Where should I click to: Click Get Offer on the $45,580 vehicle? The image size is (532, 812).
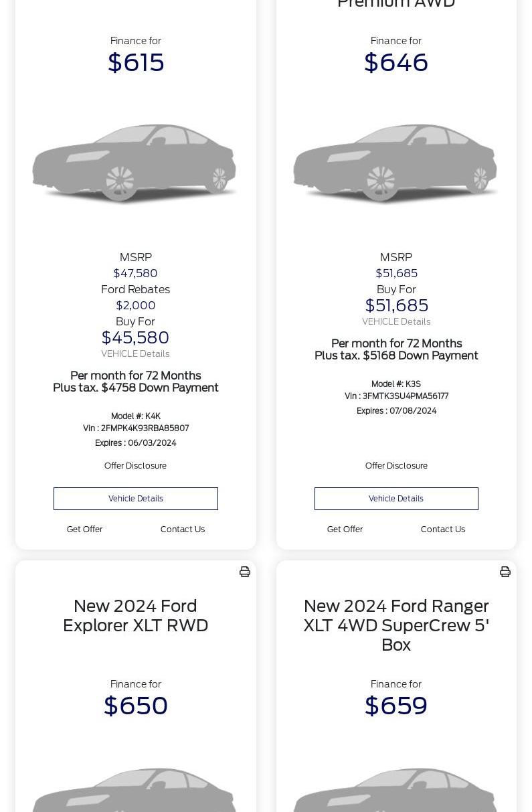pos(84,530)
